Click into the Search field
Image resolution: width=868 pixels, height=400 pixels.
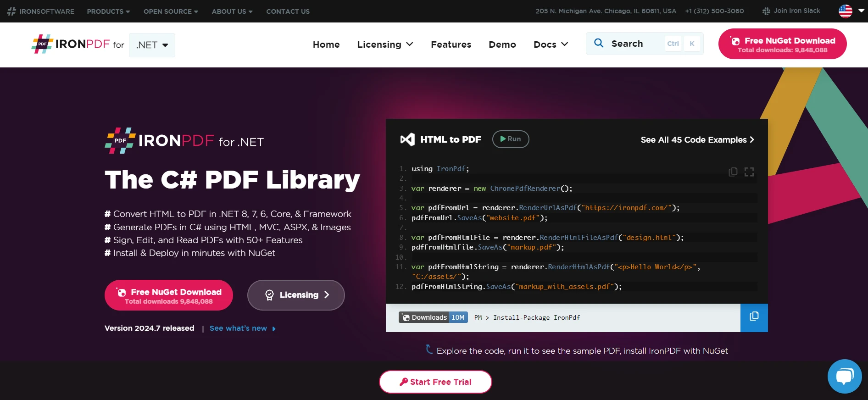[645, 44]
